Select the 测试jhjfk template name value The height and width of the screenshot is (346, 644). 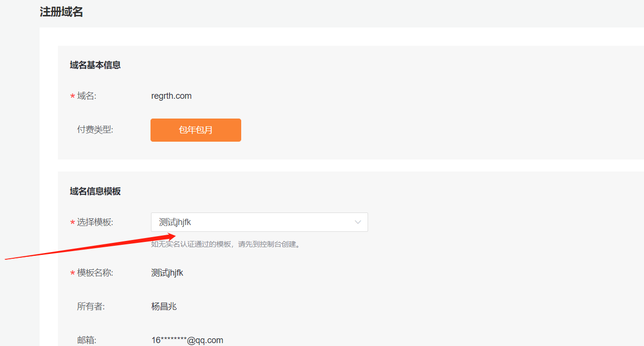[x=166, y=272]
